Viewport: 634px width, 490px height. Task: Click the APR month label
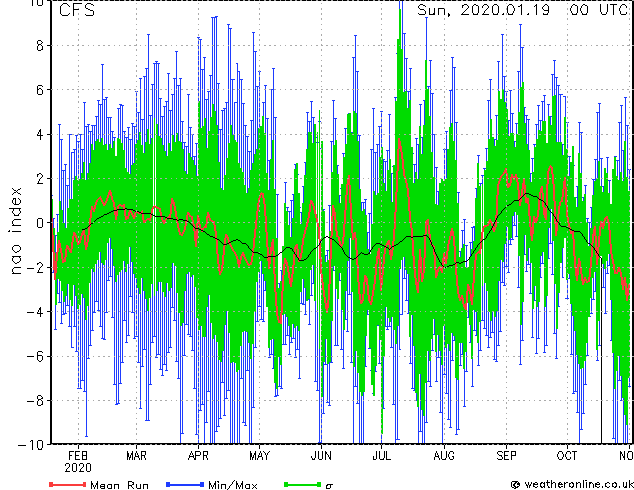(x=198, y=456)
